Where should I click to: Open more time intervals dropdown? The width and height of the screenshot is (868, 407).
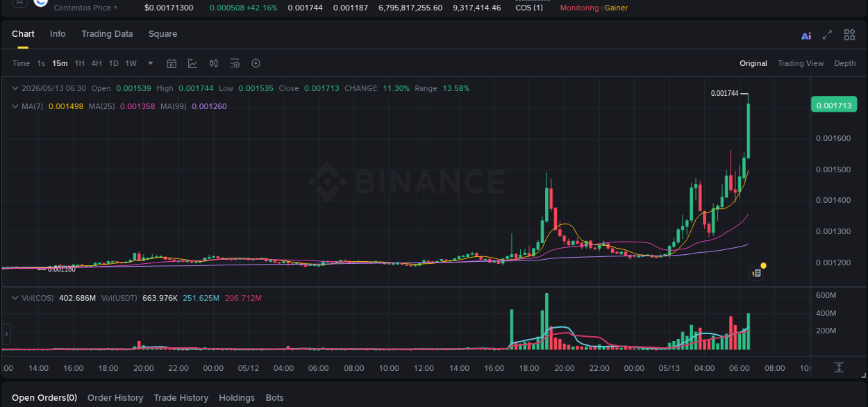[x=151, y=63]
